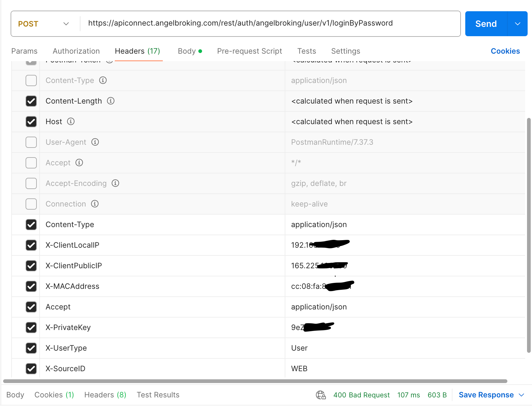The width and height of the screenshot is (532, 408).
Task: Click the X-SourceID value WEB
Action: tap(299, 369)
